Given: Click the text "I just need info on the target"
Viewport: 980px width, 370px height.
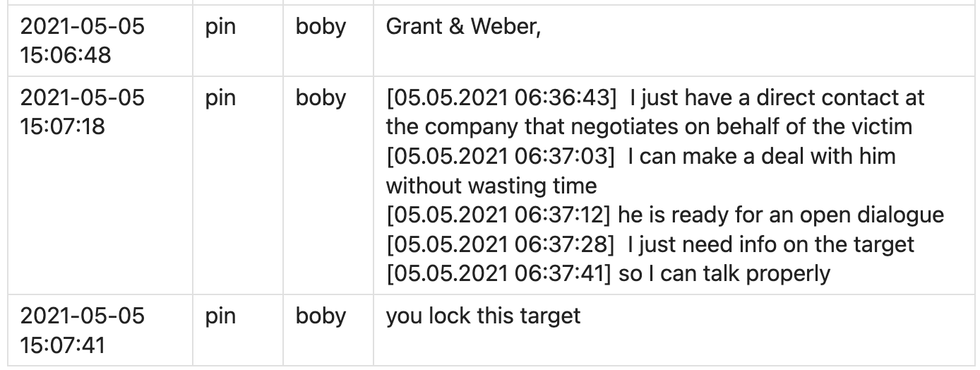Looking at the screenshot, I should (770, 244).
